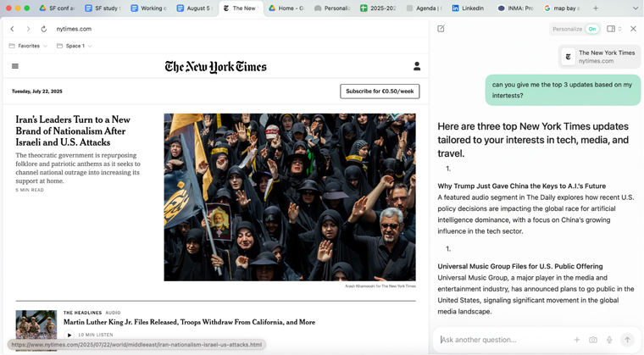Turn off the Personalize toggle
644x355 pixels.
(x=591, y=29)
